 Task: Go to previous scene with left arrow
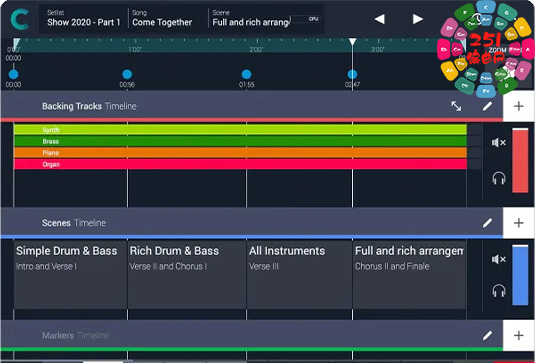coord(379,19)
